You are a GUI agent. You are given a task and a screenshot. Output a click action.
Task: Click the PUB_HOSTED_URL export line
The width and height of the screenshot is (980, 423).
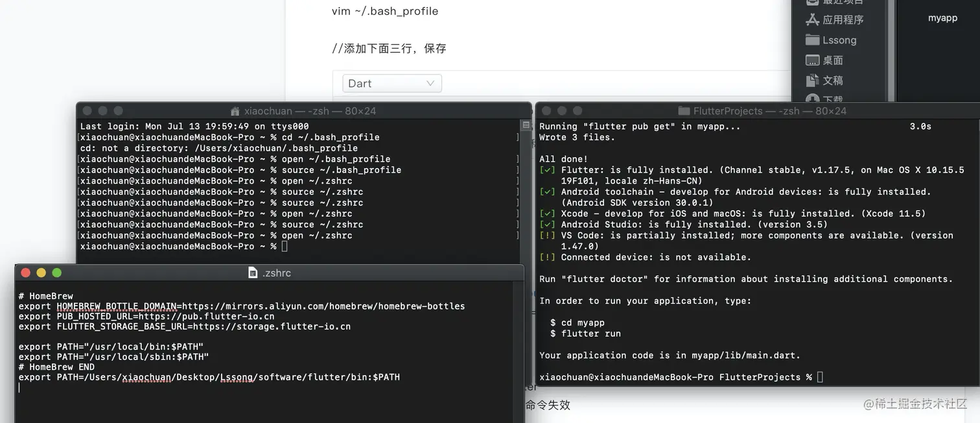click(146, 317)
